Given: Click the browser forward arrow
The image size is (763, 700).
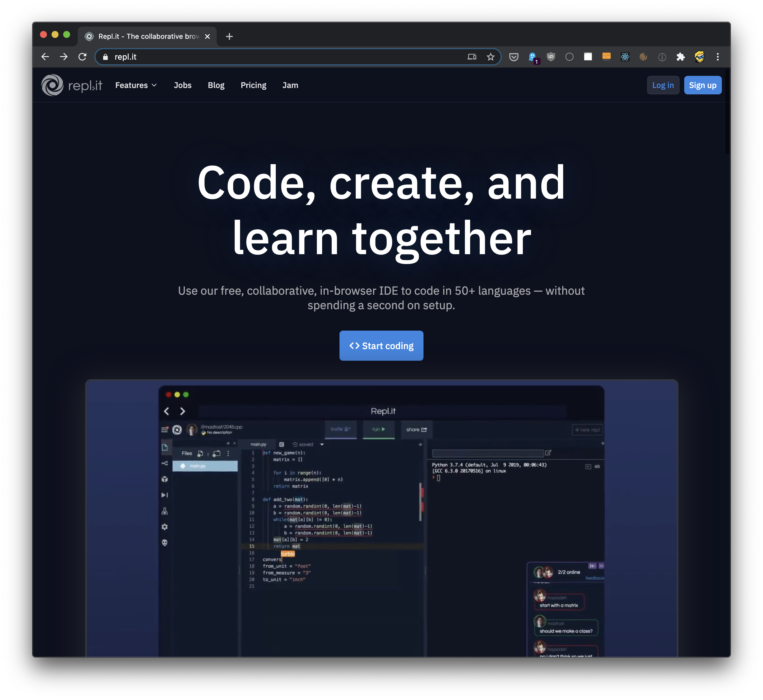Looking at the screenshot, I should coord(64,57).
